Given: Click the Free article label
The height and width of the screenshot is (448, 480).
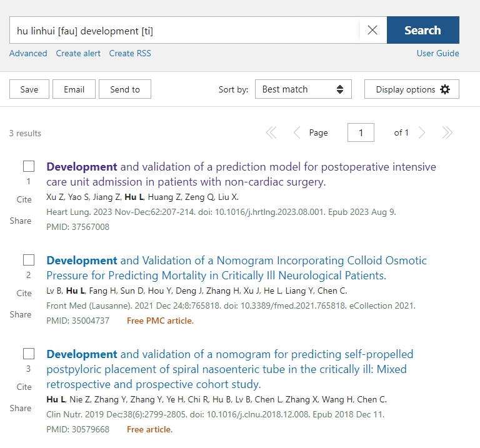Looking at the screenshot, I should pyautogui.click(x=150, y=429).
